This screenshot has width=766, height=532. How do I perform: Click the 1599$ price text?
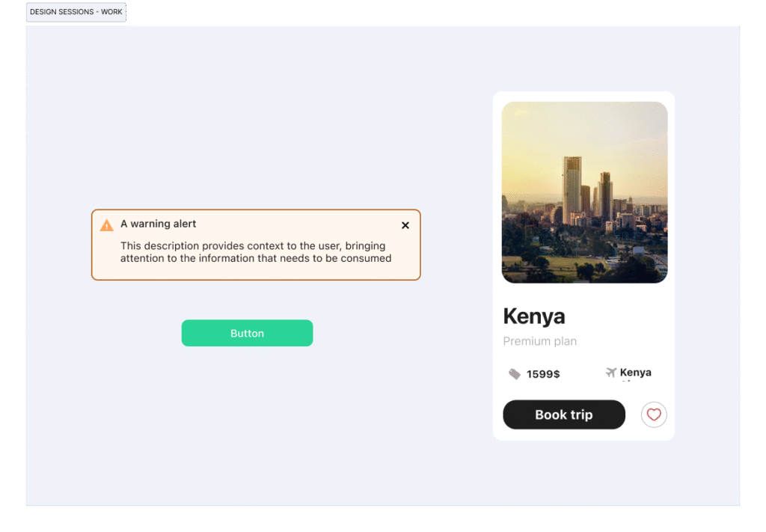[543, 374]
